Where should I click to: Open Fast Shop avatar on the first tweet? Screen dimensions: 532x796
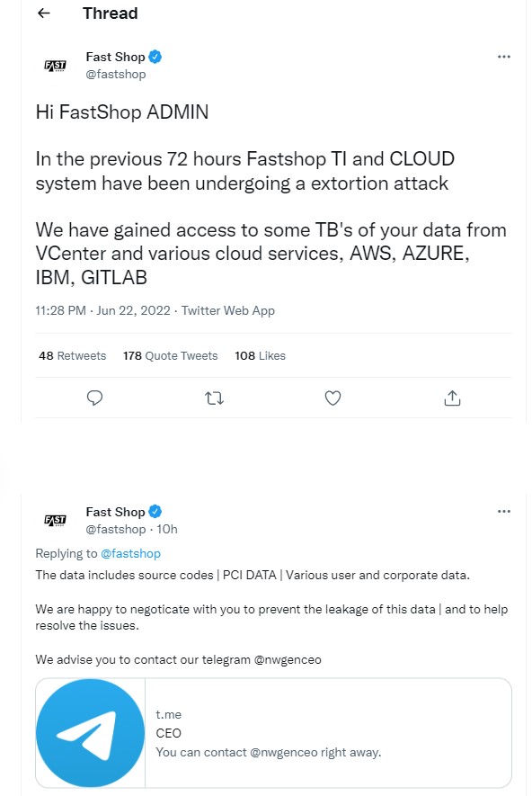(55, 66)
